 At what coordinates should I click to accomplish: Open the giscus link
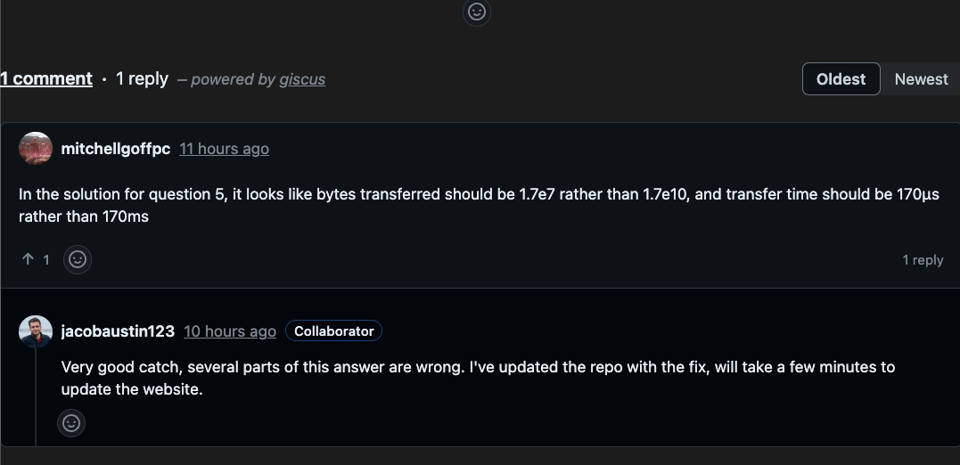(301, 80)
